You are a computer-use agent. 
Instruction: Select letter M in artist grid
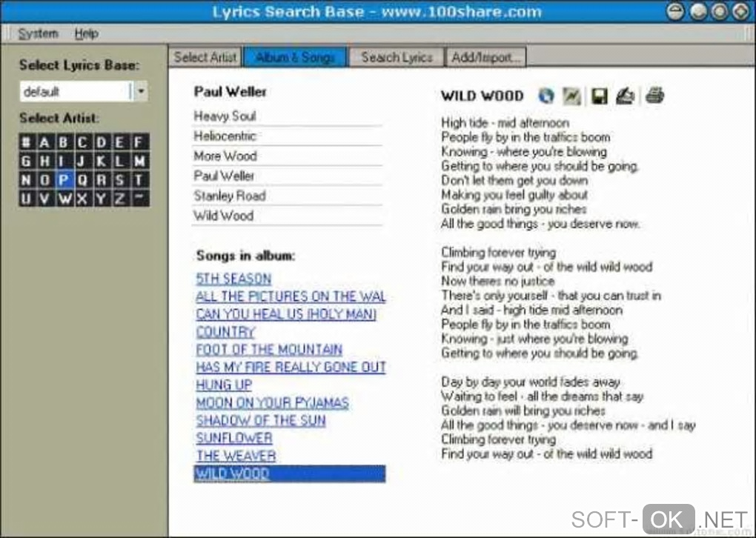pos(139,161)
